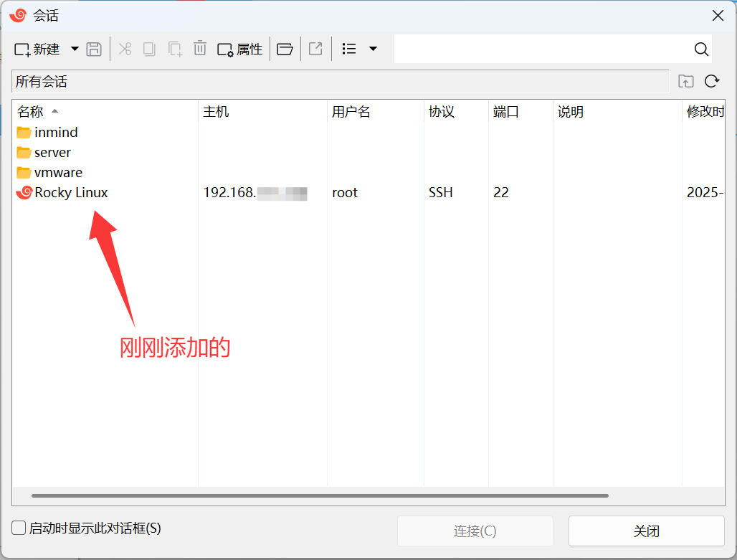This screenshot has height=560, width=737.
Task: Toggle 启动时显示此对话框 checkbox
Action: pyautogui.click(x=19, y=528)
